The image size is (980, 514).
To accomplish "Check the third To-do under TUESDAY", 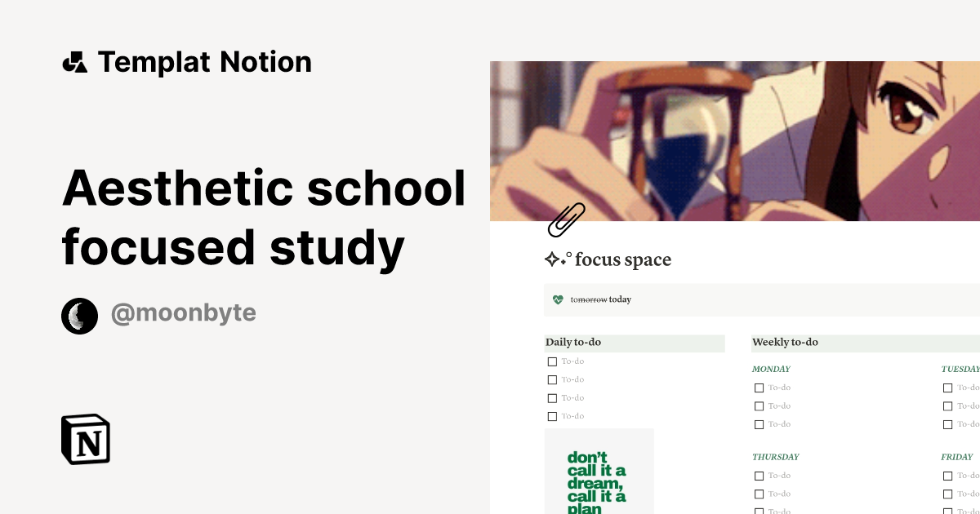I will 947,423.
